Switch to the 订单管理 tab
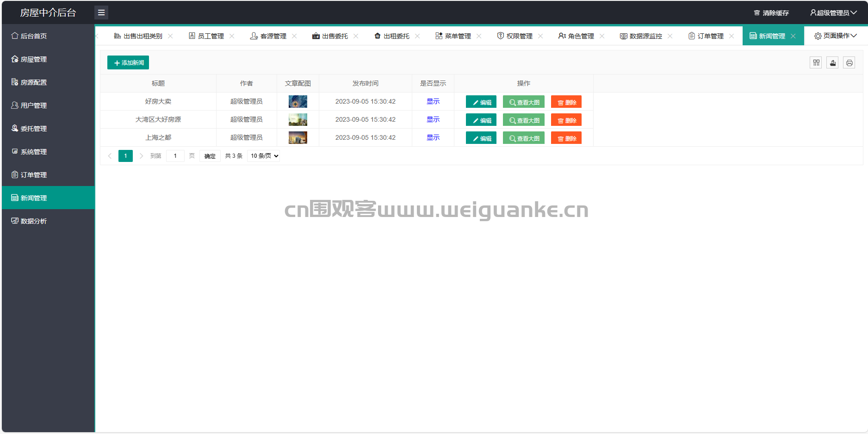 click(x=706, y=36)
